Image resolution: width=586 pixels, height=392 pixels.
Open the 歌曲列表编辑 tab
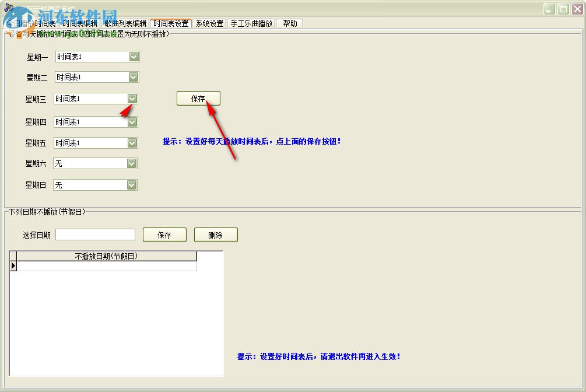click(125, 23)
